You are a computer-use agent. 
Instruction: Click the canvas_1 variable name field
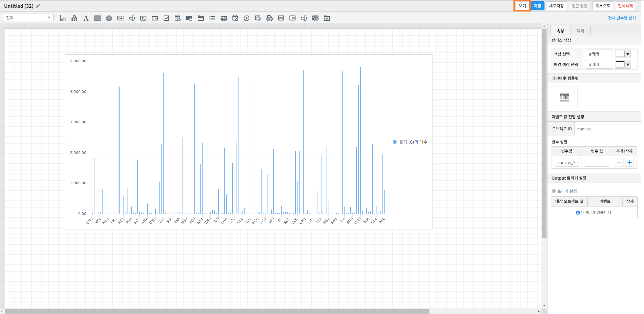567,162
